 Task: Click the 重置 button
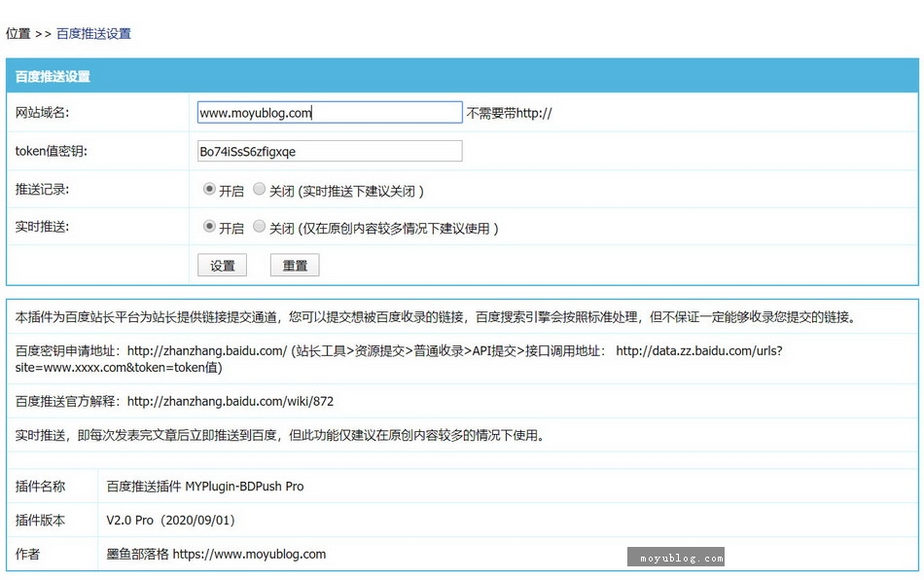coord(295,266)
